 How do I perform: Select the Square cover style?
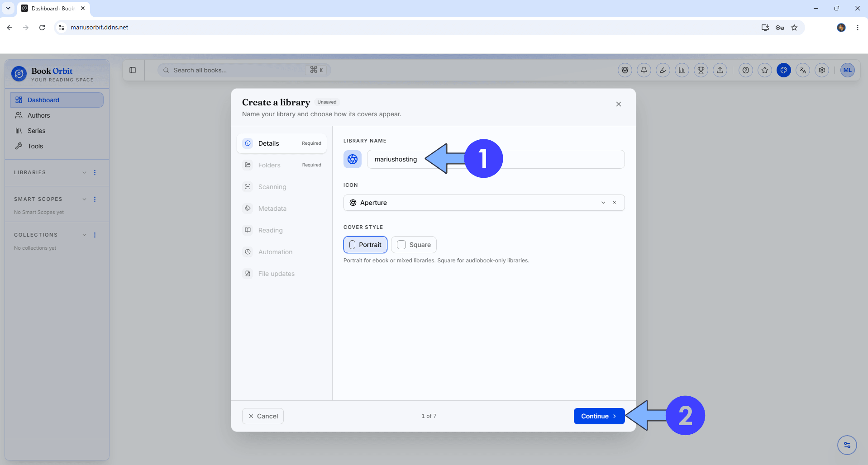tap(414, 245)
